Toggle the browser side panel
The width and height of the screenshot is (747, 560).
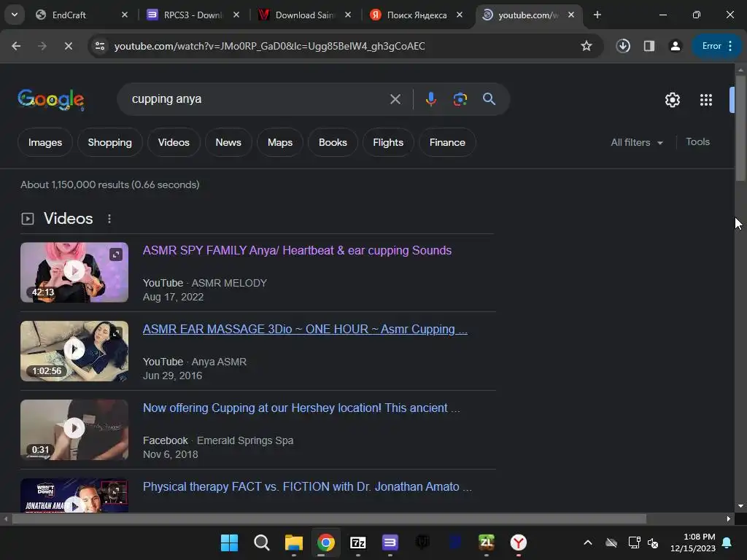point(649,46)
